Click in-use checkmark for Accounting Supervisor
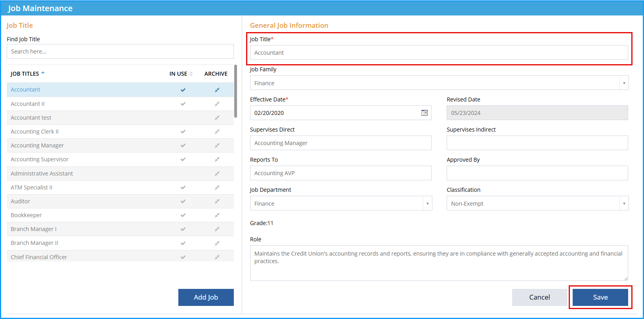This screenshot has width=644, height=319. tap(183, 159)
